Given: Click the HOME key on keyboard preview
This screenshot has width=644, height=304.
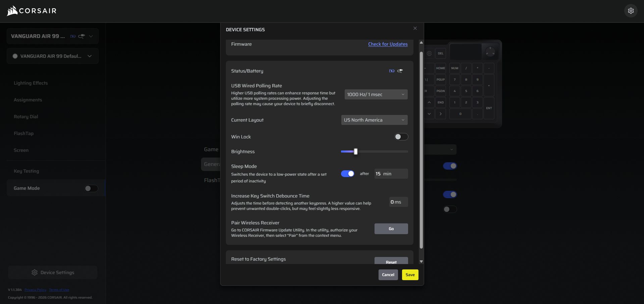Looking at the screenshot, I should (440, 68).
